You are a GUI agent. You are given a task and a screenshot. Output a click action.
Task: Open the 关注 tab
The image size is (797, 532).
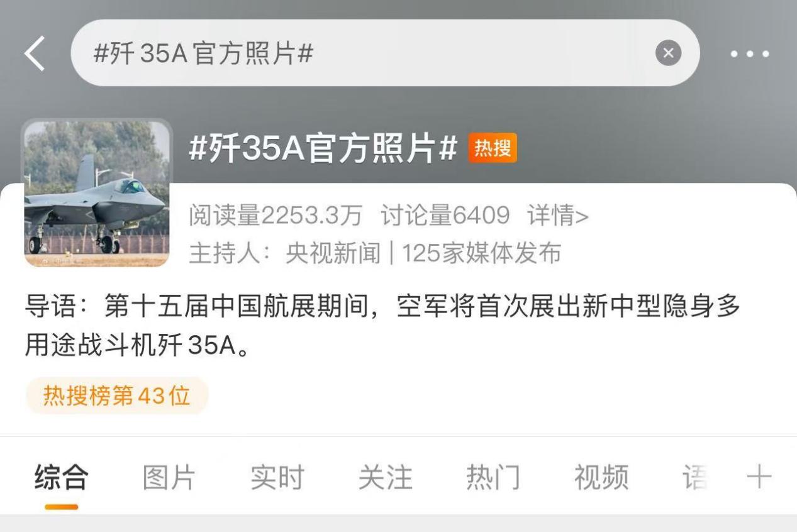tap(385, 478)
